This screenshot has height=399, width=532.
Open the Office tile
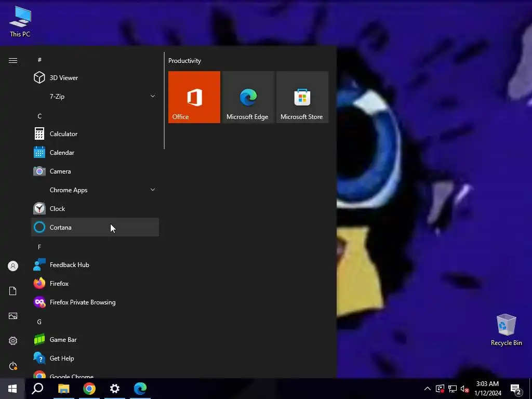194,97
